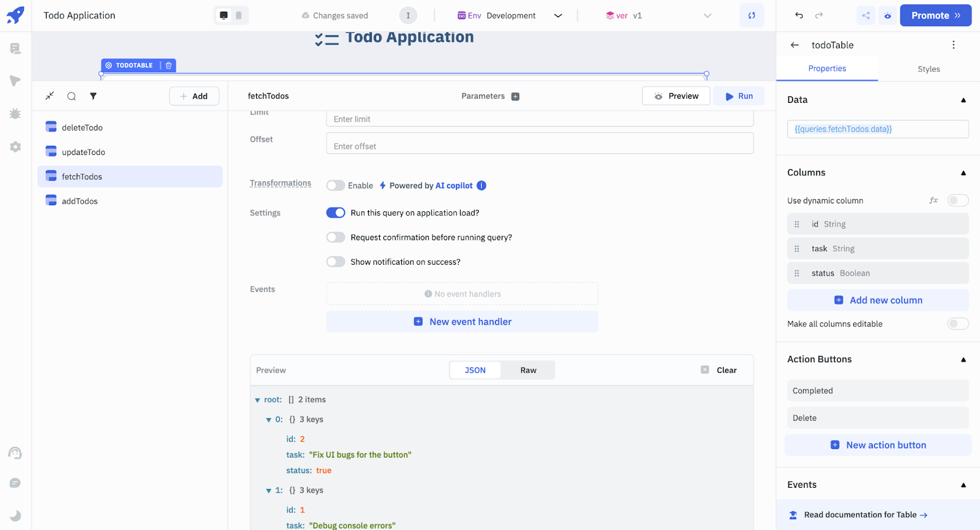Switch to the Styles tab
The image size is (980, 530).
[929, 69]
